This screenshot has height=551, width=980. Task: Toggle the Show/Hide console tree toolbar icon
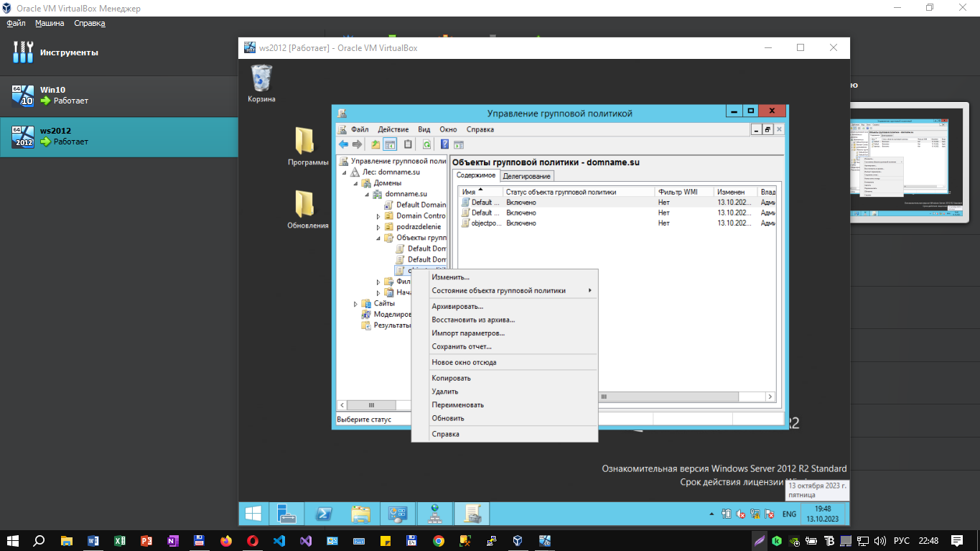(x=390, y=144)
